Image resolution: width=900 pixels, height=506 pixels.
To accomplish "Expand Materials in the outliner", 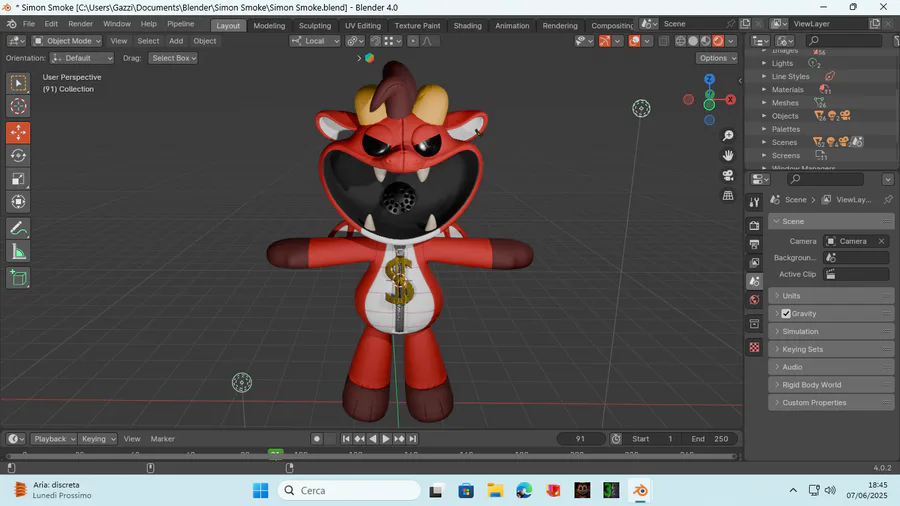I will click(764, 89).
